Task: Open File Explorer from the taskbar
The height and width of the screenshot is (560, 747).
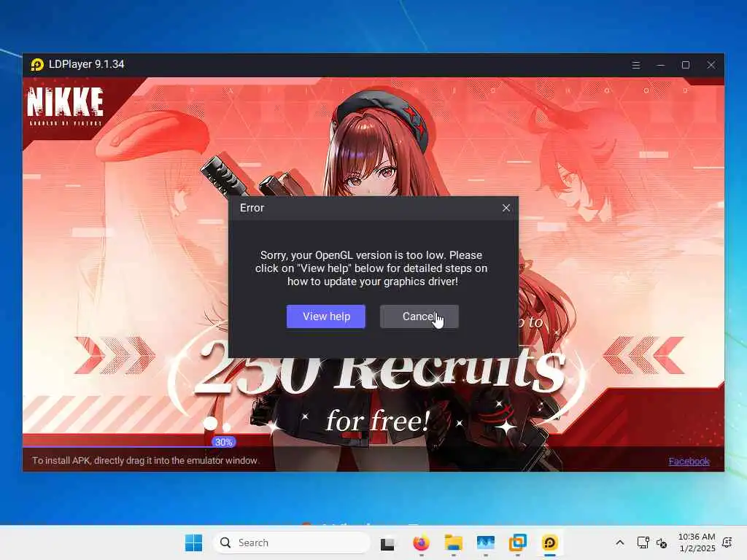Action: click(453, 542)
